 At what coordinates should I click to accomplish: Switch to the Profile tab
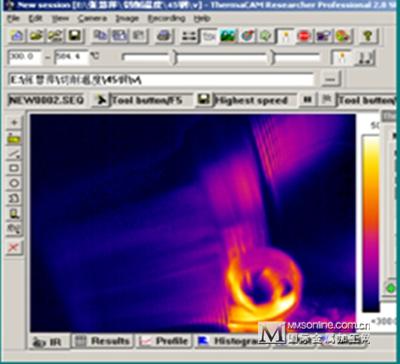point(165,341)
